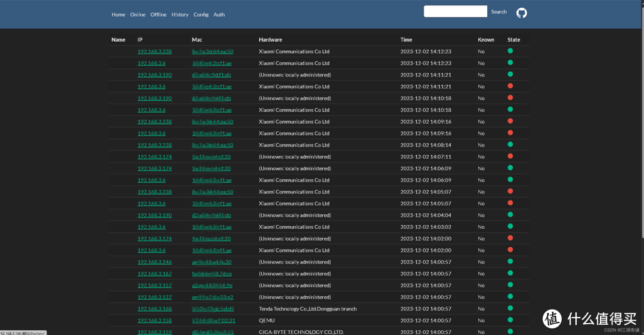Open MAC link in 192.168.3.246 row
The height and width of the screenshot is (335, 644).
click(212, 262)
